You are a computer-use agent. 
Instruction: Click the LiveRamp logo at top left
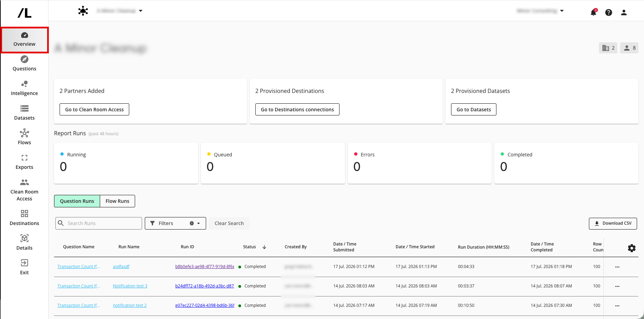pos(25,13)
